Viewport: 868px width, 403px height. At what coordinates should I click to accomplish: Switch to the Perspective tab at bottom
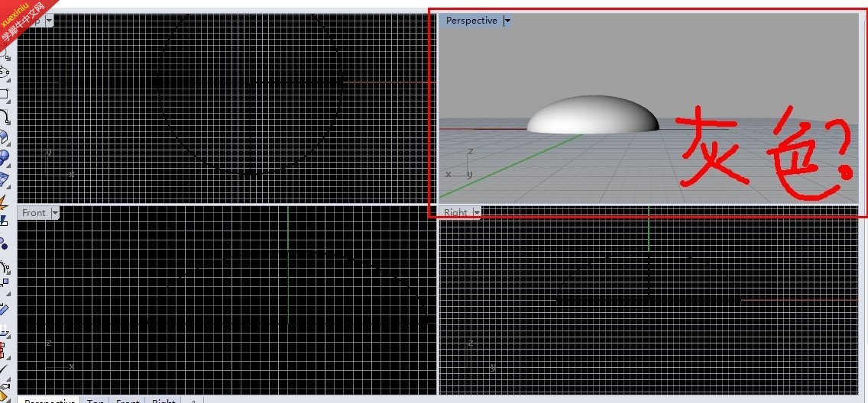point(50,400)
